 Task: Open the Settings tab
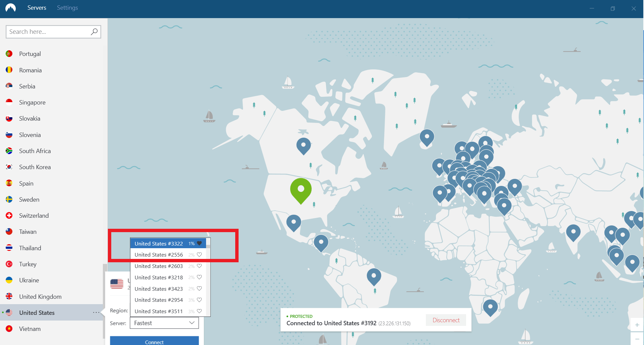click(67, 8)
